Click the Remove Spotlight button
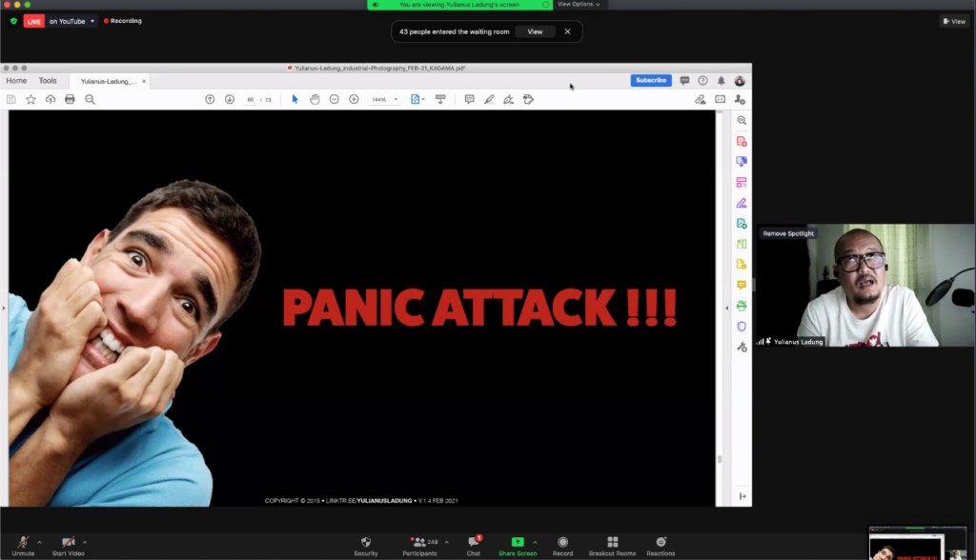 (788, 233)
